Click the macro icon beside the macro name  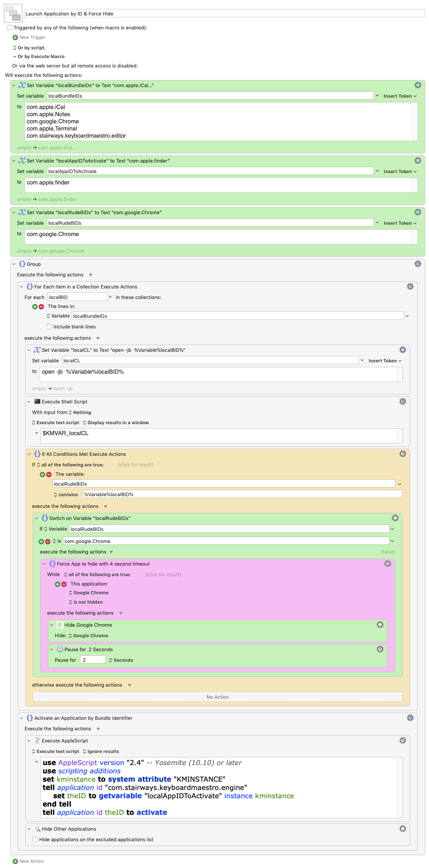click(x=13, y=14)
